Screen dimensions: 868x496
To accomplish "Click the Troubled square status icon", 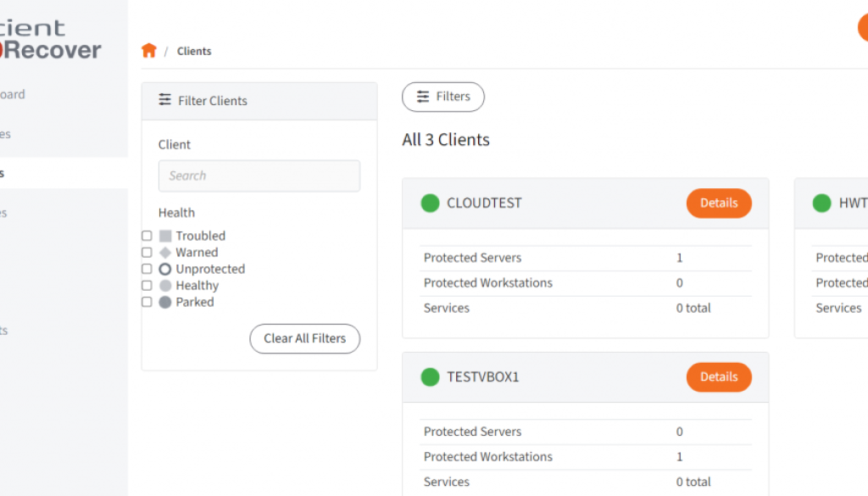I will [x=165, y=236].
